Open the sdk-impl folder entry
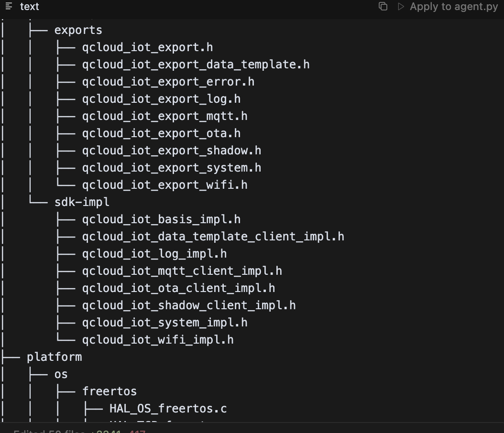Image resolution: width=504 pixels, height=433 pixels. coord(82,202)
